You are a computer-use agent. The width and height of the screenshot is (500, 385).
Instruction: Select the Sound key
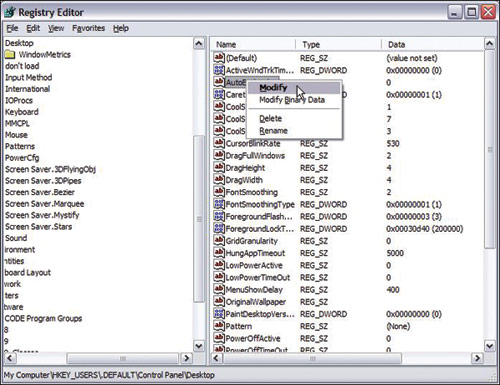(16, 238)
